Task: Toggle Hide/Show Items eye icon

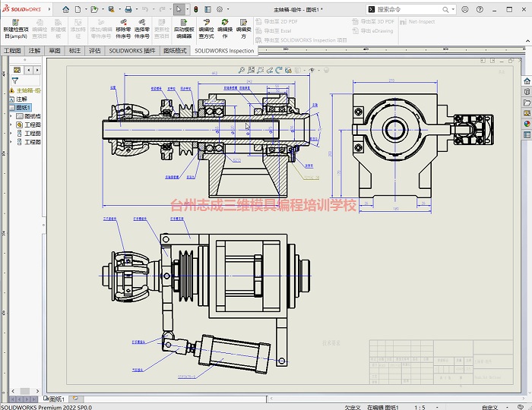Action: click(312, 70)
